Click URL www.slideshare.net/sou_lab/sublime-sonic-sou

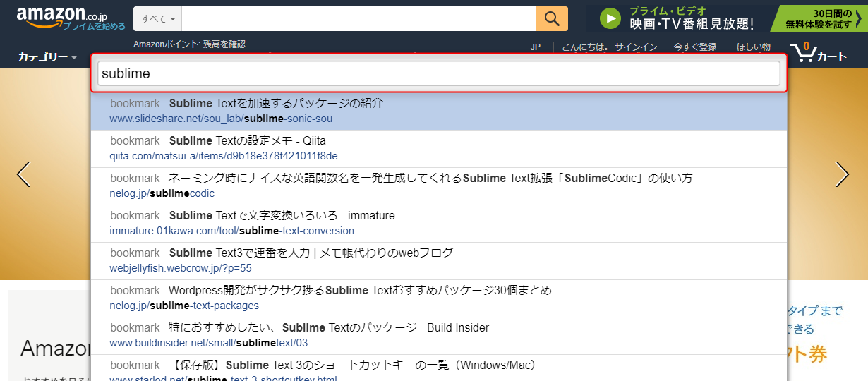[221, 119]
